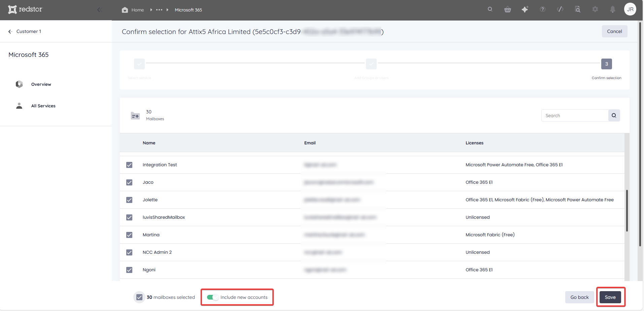Click the mailbox Search input field

[575, 115]
